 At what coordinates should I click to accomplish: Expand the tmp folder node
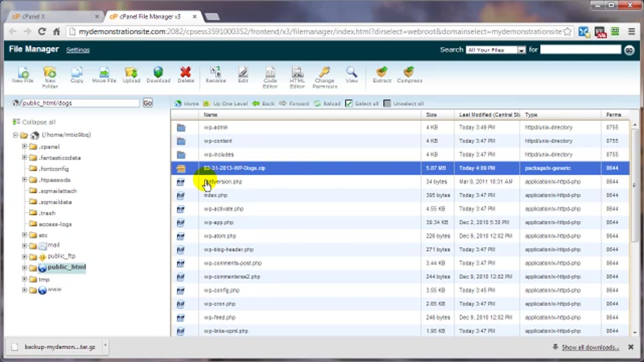coord(24,279)
